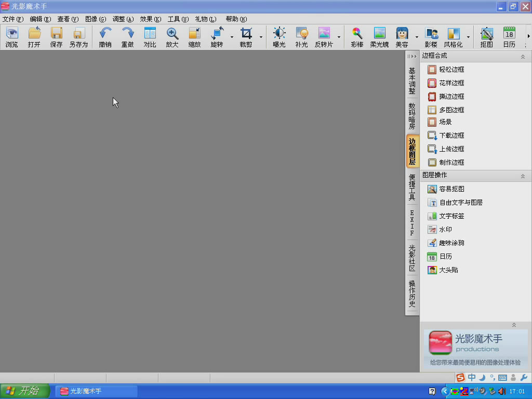The width and height of the screenshot is (532, 399).
Task: Select 撕边边框 torn-edge frames
Action: (446, 97)
